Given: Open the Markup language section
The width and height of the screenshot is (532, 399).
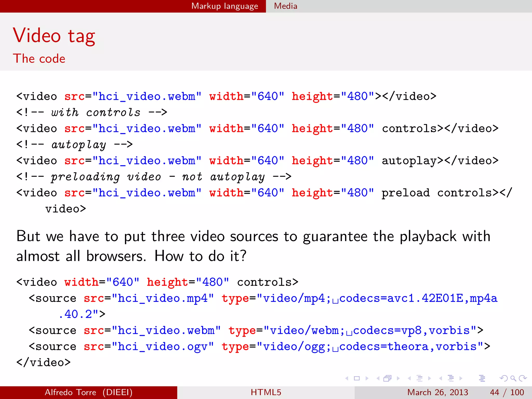Looking at the screenshot, I should click(225, 6).
